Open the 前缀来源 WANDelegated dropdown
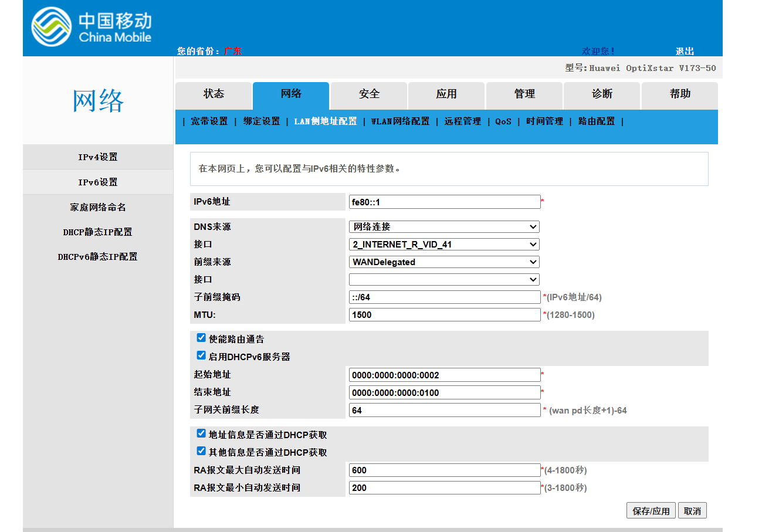 pyautogui.click(x=443, y=262)
